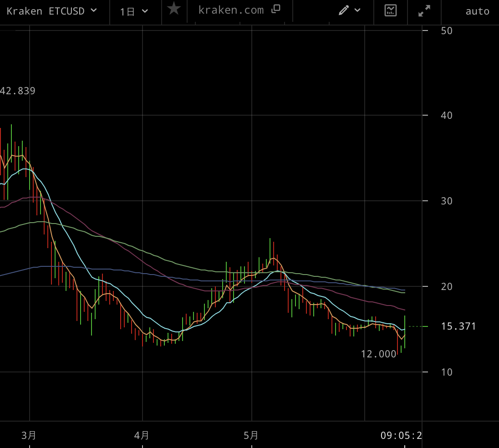Click the 15.371 current price label
Screen dimensions: 499x448
point(458,326)
